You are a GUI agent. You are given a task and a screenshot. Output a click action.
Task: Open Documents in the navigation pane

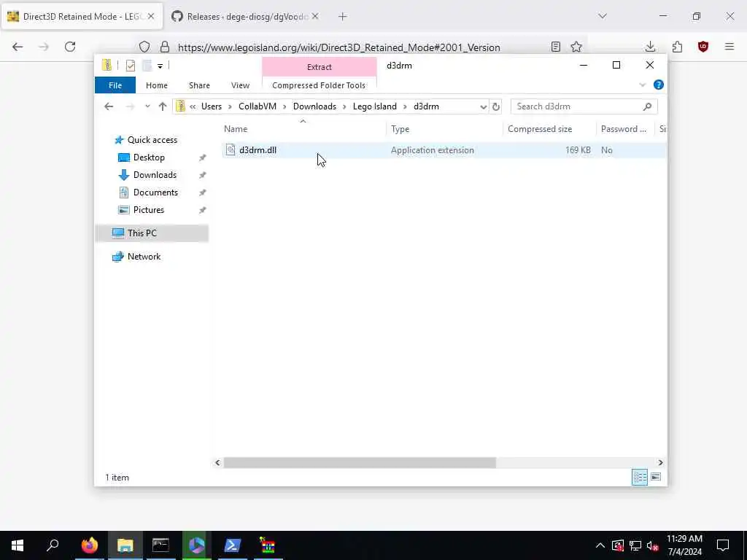155,192
